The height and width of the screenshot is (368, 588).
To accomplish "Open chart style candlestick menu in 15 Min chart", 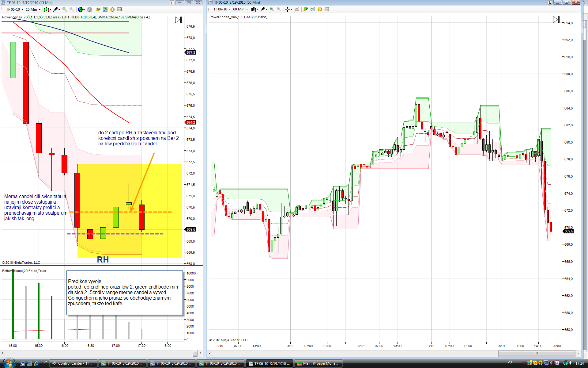I will tap(47, 10).
